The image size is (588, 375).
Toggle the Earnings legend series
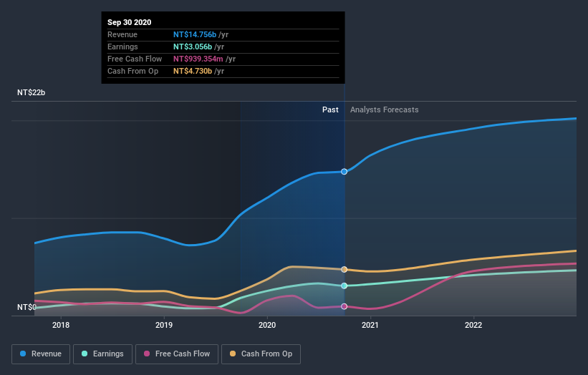point(102,354)
